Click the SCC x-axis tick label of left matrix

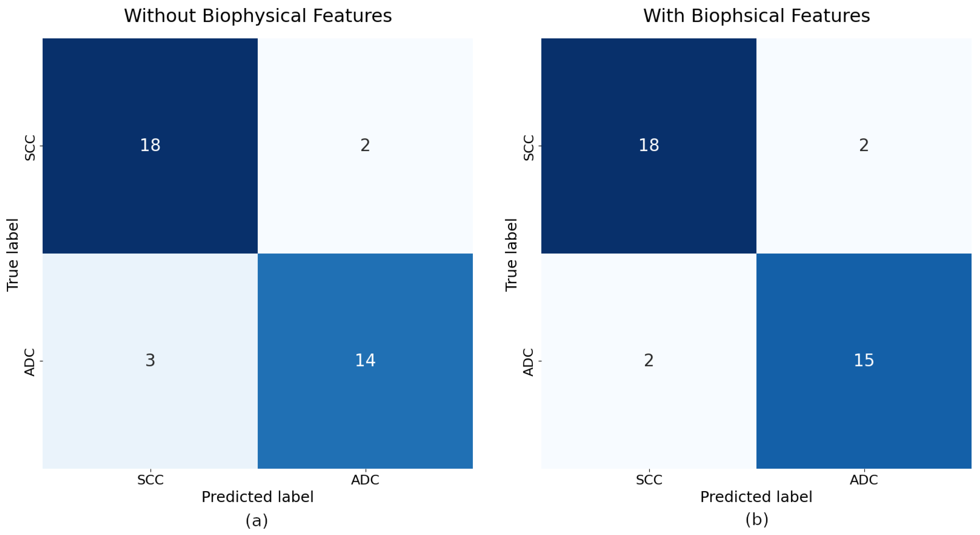click(x=150, y=480)
